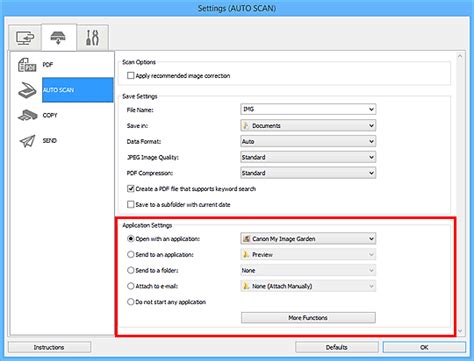Select Send to a folder radio
This screenshot has height=361, width=474.
(x=131, y=270)
